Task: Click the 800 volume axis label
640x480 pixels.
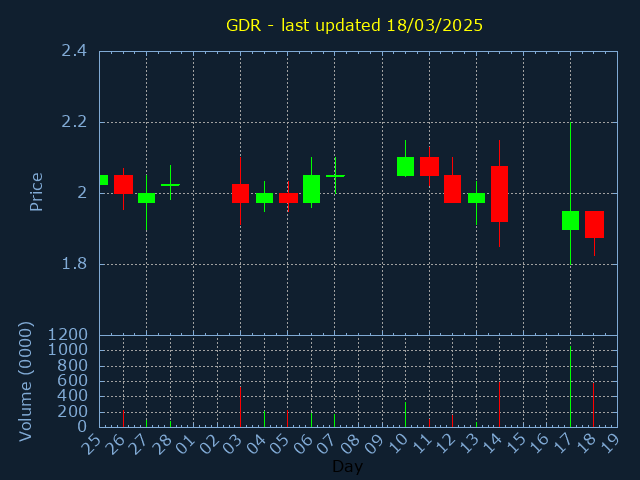Action: [72, 365]
